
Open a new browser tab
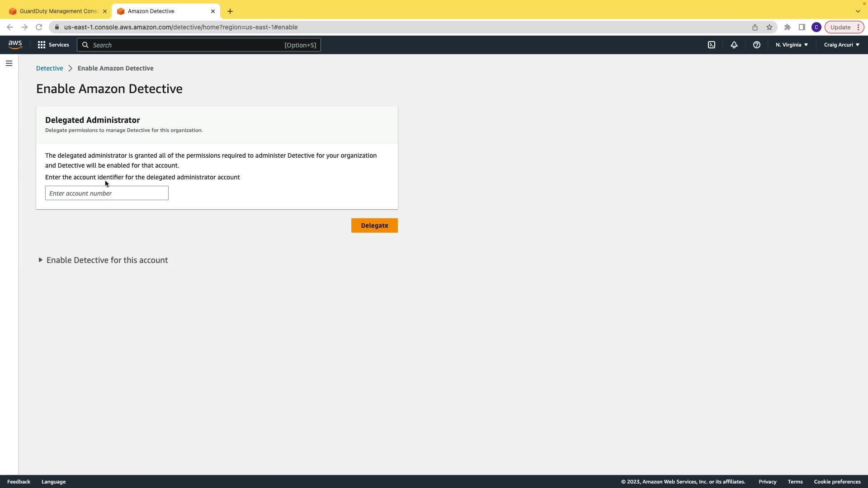[230, 11]
